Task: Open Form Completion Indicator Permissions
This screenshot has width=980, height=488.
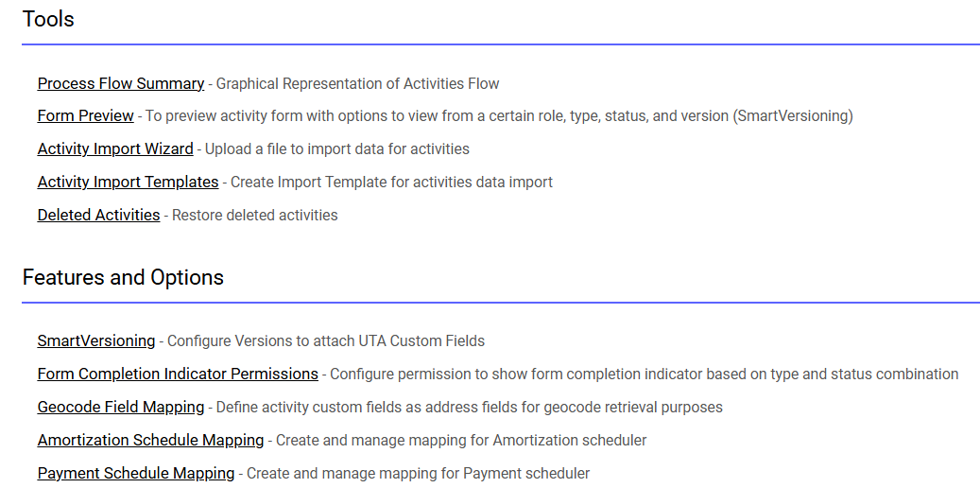Action: 178,375
